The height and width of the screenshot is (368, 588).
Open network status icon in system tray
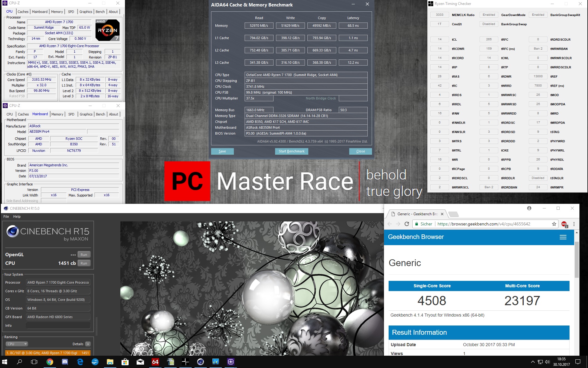[x=540, y=362]
